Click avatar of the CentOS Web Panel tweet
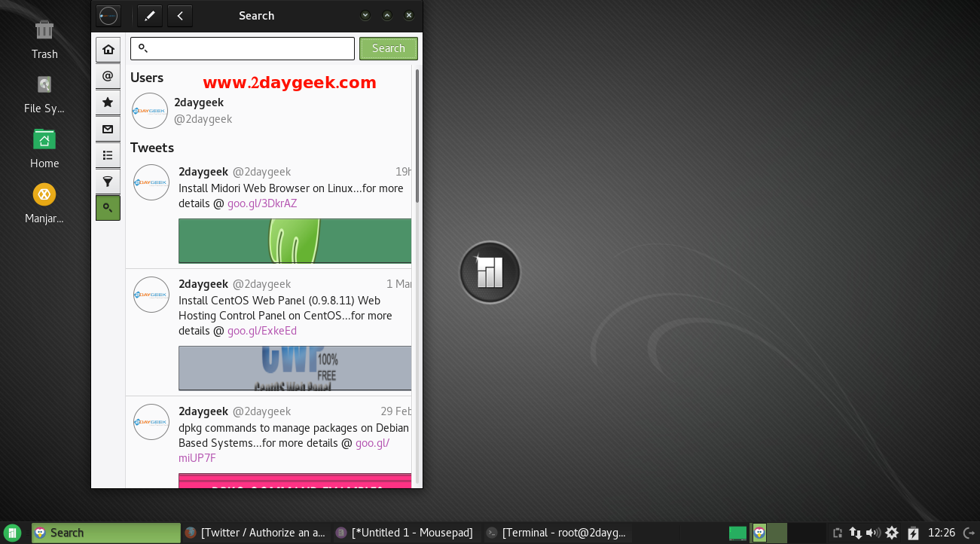Viewport: 980px width, 544px height. 151,295
